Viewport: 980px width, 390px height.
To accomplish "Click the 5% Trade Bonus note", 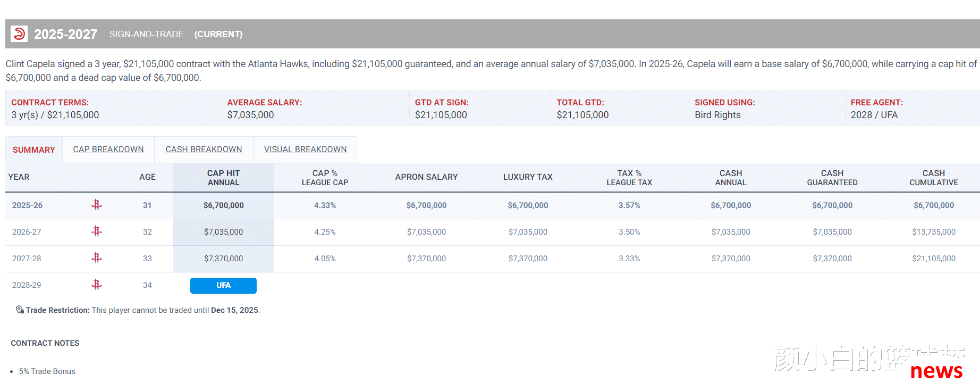I will pos(47,371).
